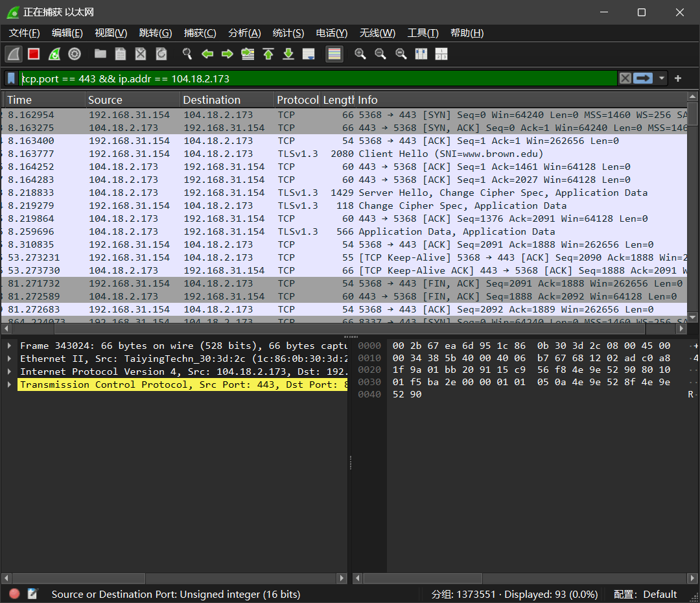Click hex offset 0020 in bytes pane
The image size is (700, 603).
pos(369,370)
